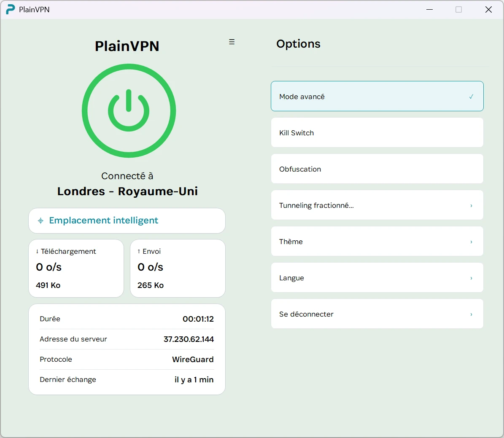The height and width of the screenshot is (438, 504).
Task: Open the Langue option
Action: pos(377,278)
